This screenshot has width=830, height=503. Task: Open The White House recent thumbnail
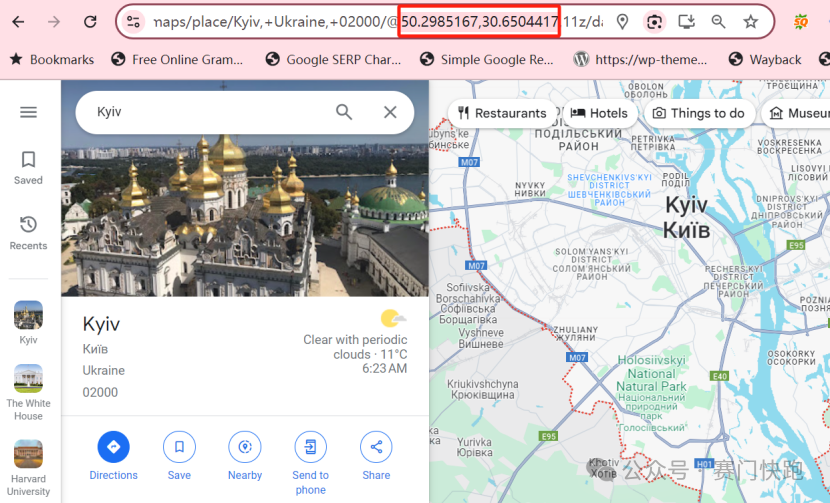pyautogui.click(x=28, y=380)
